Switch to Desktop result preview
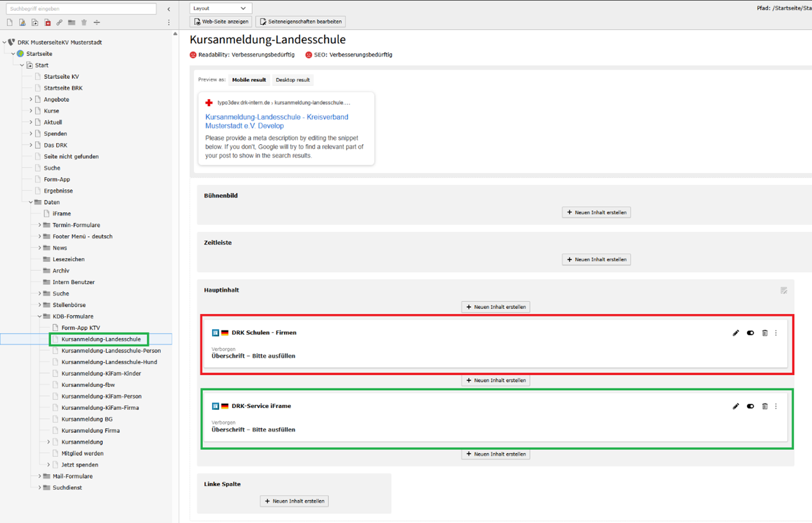 point(293,80)
